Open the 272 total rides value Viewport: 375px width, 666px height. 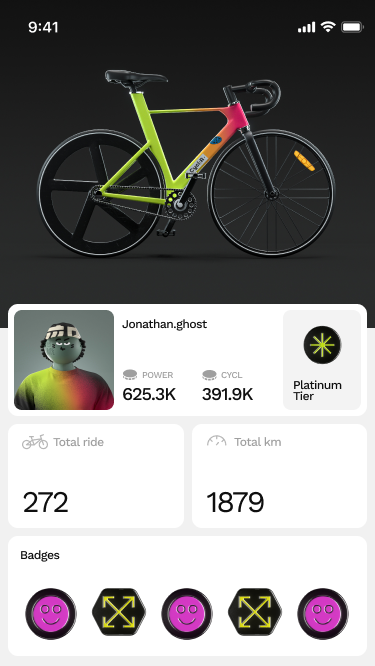(45, 502)
